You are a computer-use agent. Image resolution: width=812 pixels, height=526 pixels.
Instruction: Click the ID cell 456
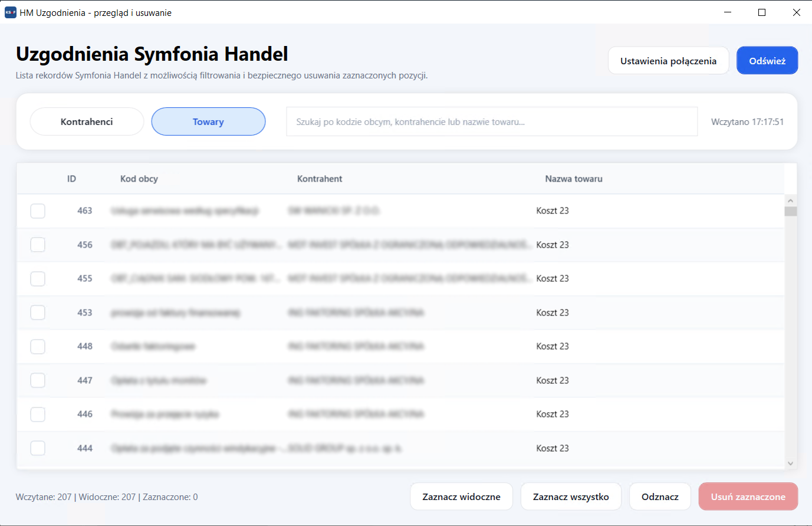pos(85,245)
